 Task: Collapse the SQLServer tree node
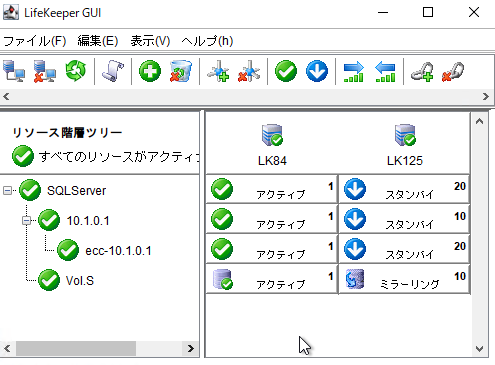click(x=7, y=191)
